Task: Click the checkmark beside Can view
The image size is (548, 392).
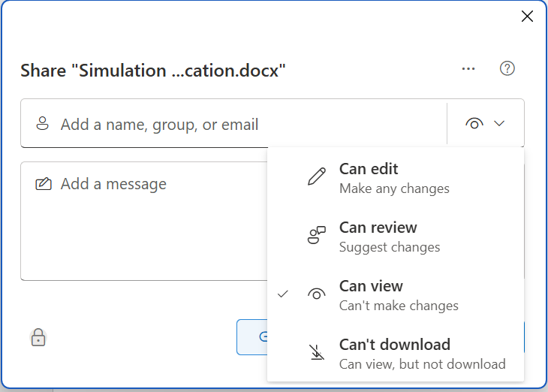Action: (x=283, y=294)
